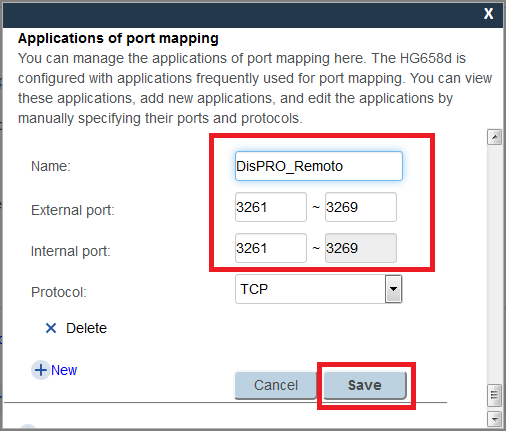Click the 'External port:' label
The image size is (506, 431).
[73, 210]
